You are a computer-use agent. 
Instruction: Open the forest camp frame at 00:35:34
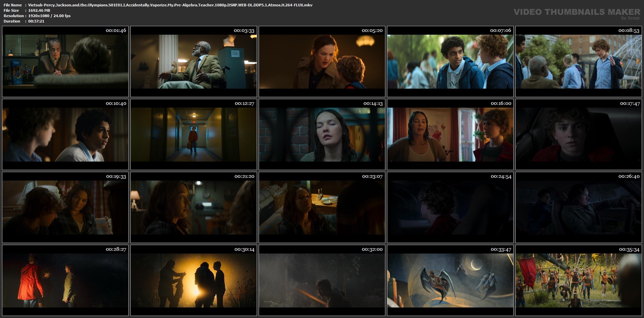(x=578, y=280)
